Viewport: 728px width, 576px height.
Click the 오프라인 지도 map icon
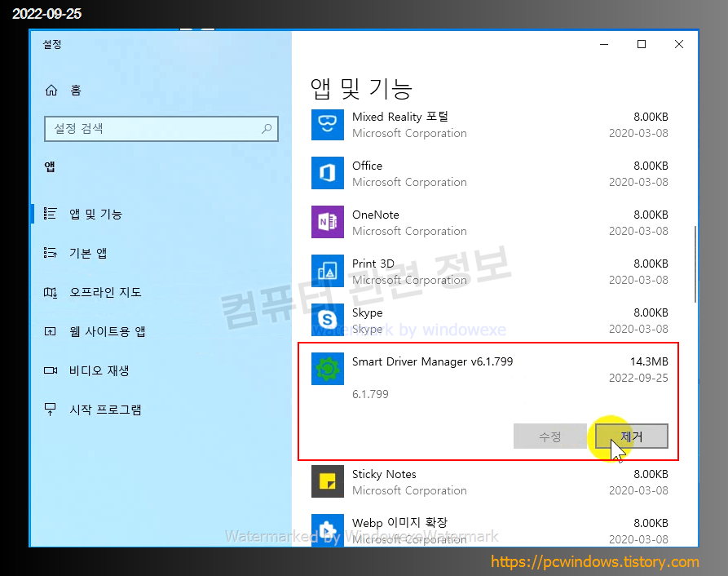click(x=51, y=292)
